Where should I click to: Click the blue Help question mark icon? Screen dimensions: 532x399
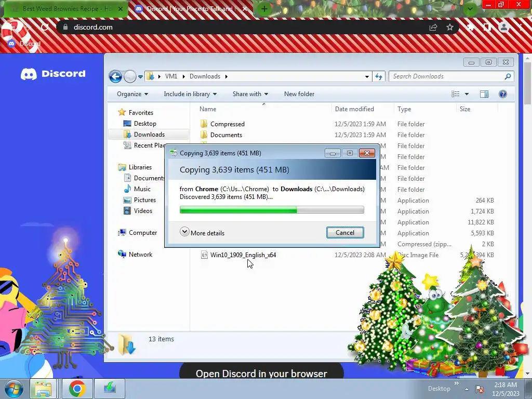[x=503, y=94]
